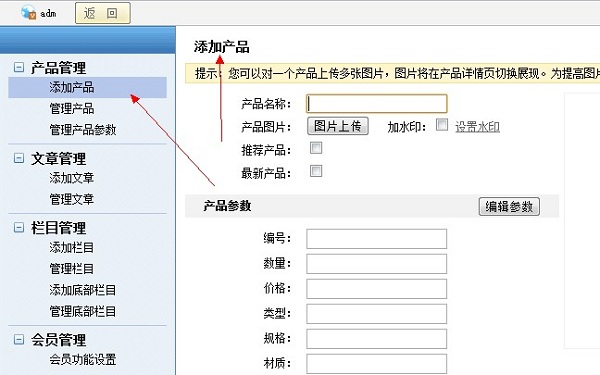The height and width of the screenshot is (375, 600).
Task: Focus the 产品名称 input field
Action: (x=377, y=103)
